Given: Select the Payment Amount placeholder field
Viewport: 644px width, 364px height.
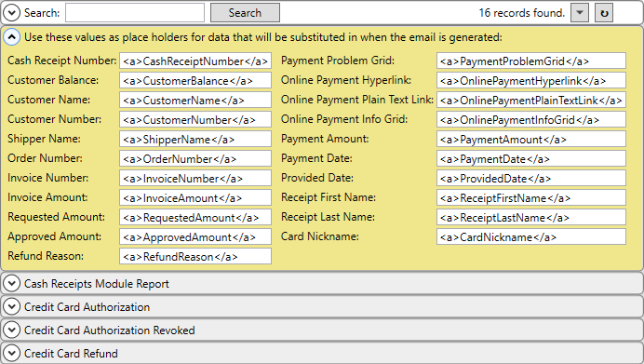Looking at the screenshot, I should point(531,139).
